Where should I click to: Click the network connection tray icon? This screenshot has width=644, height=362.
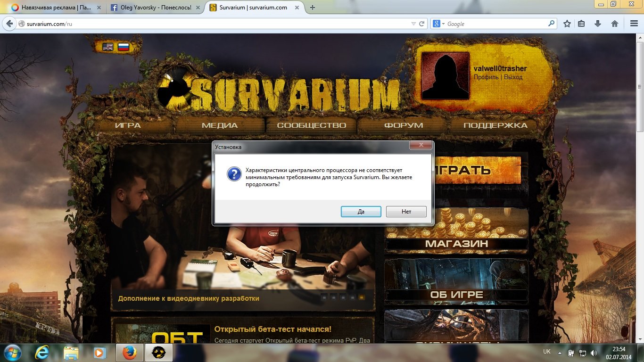tap(583, 353)
